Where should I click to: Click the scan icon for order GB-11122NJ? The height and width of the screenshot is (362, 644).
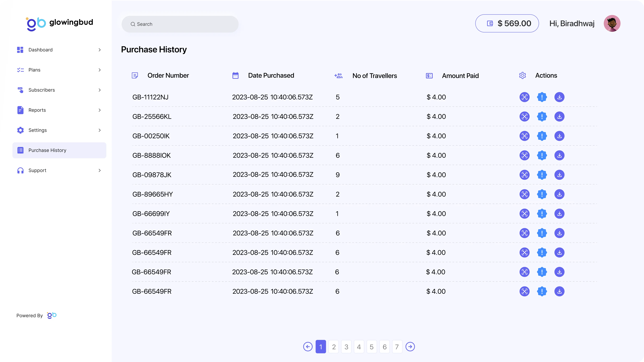coord(524,97)
